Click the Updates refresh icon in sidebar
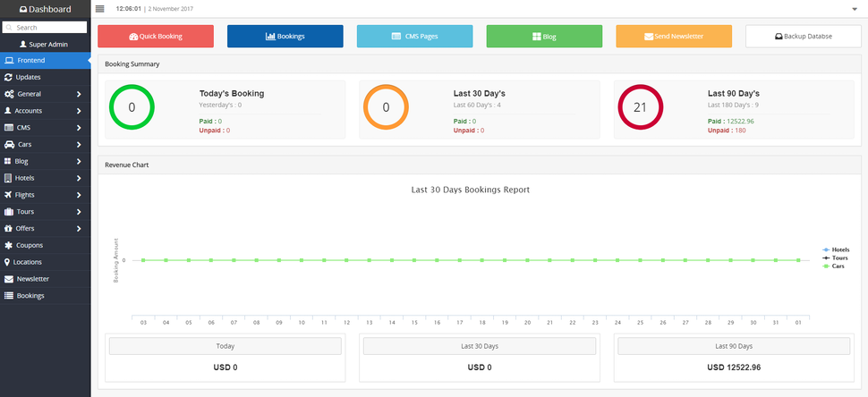 coord(8,78)
